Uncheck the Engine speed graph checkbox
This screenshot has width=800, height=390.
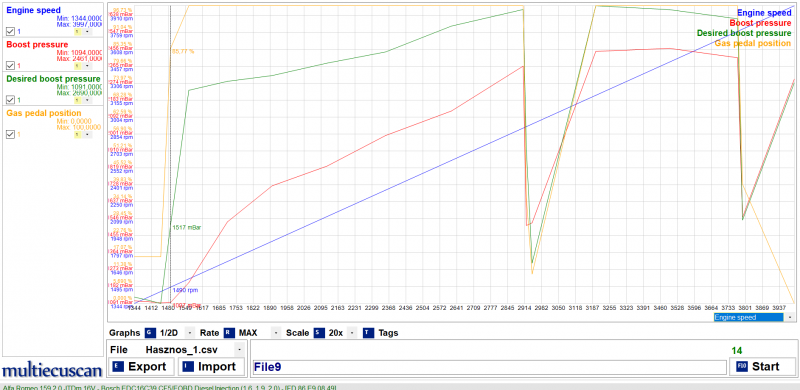[10, 31]
